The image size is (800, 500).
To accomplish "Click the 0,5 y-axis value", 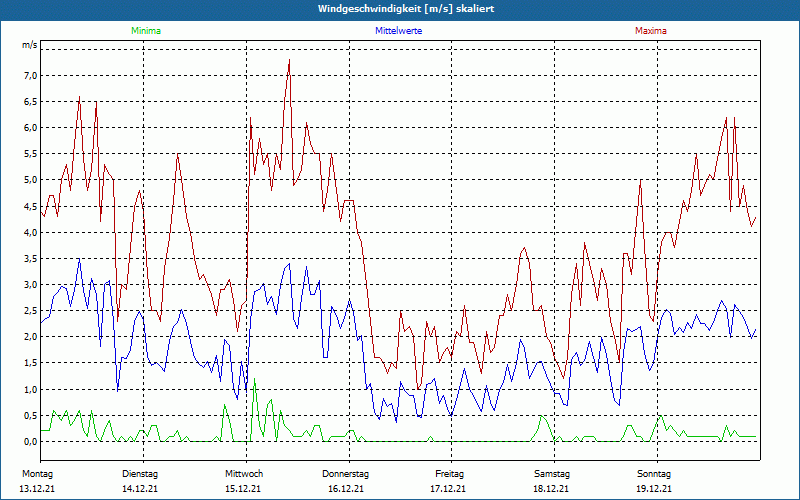I will pos(31,415).
